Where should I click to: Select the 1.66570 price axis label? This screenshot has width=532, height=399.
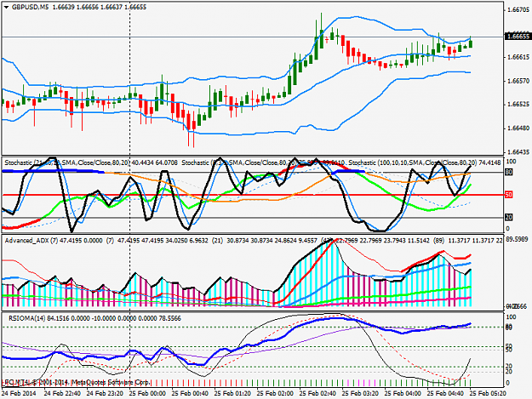[518, 81]
